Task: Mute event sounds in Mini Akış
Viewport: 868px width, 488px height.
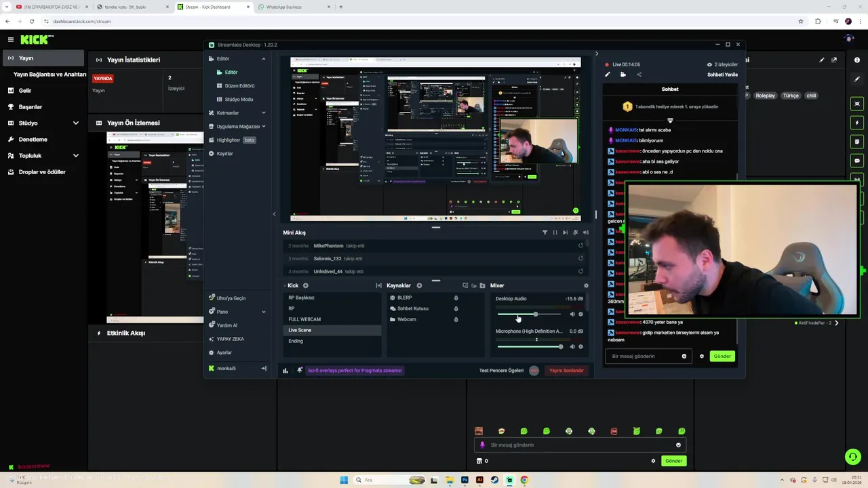Action: (585, 232)
